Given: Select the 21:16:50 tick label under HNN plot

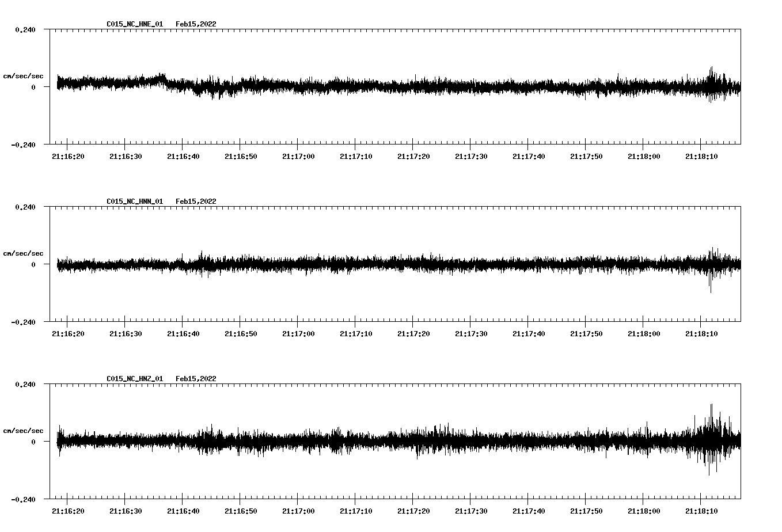Looking at the screenshot, I should [241, 334].
